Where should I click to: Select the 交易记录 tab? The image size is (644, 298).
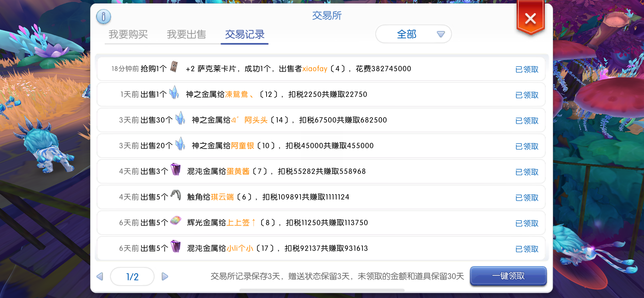[x=245, y=35]
